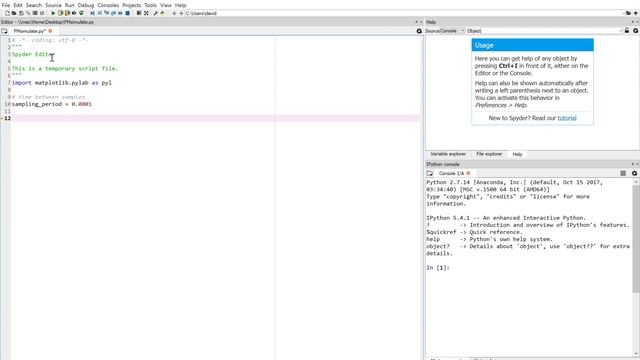Start debugging the file
Viewport: 640px width, 360px height.
[x=92, y=13]
